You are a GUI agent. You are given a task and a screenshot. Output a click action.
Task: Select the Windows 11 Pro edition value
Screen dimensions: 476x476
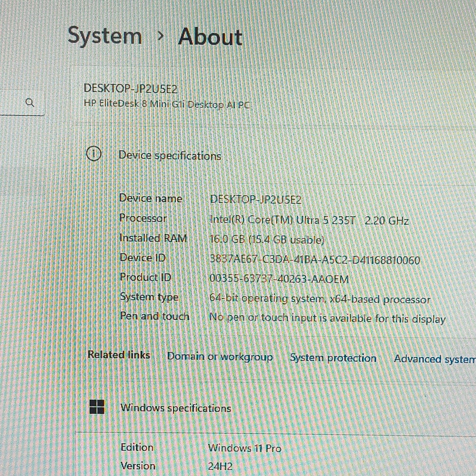(244, 448)
